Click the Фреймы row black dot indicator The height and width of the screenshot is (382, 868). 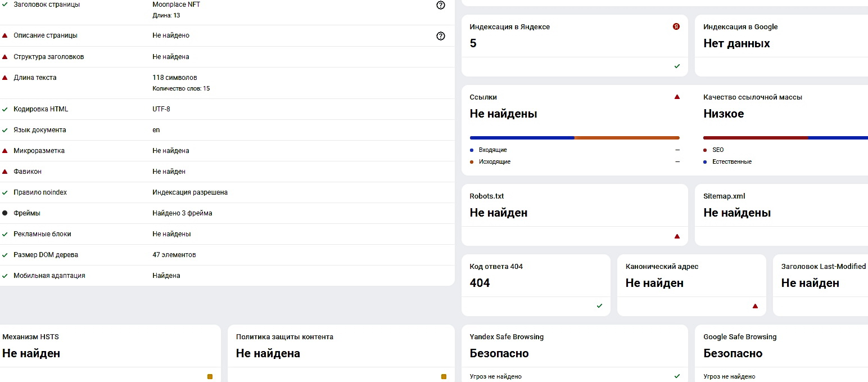tap(5, 213)
